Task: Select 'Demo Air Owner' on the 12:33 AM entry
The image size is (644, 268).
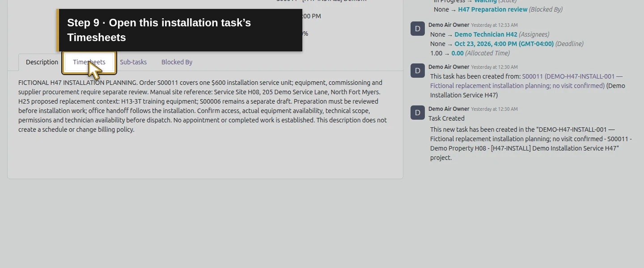Action: pos(449,25)
